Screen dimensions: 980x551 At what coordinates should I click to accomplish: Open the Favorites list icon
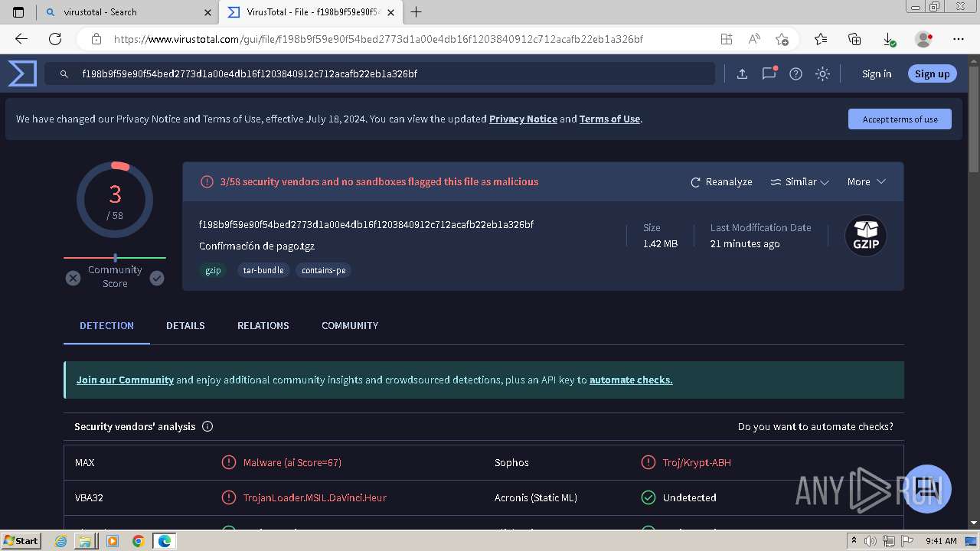point(821,39)
